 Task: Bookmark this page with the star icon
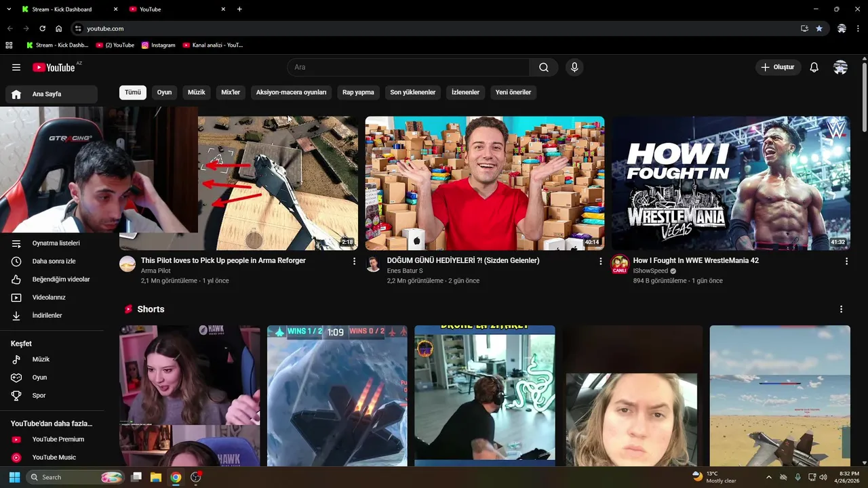click(x=819, y=28)
